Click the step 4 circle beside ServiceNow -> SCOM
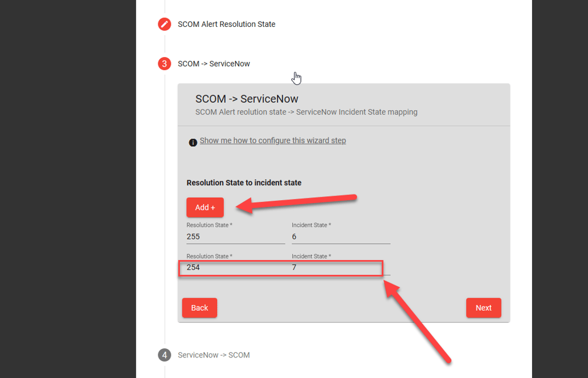Viewport: 588px width, 378px height. [164, 355]
